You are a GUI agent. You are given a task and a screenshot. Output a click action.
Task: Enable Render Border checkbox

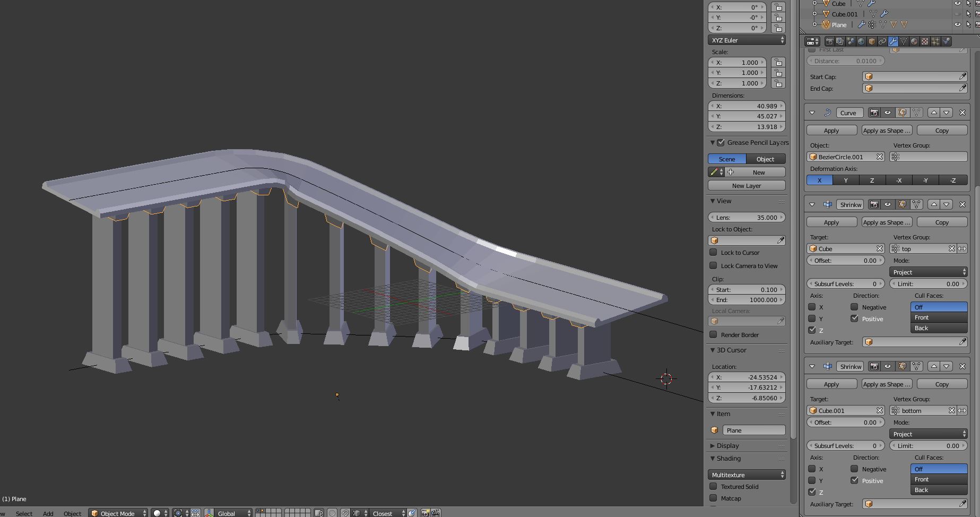tap(713, 334)
